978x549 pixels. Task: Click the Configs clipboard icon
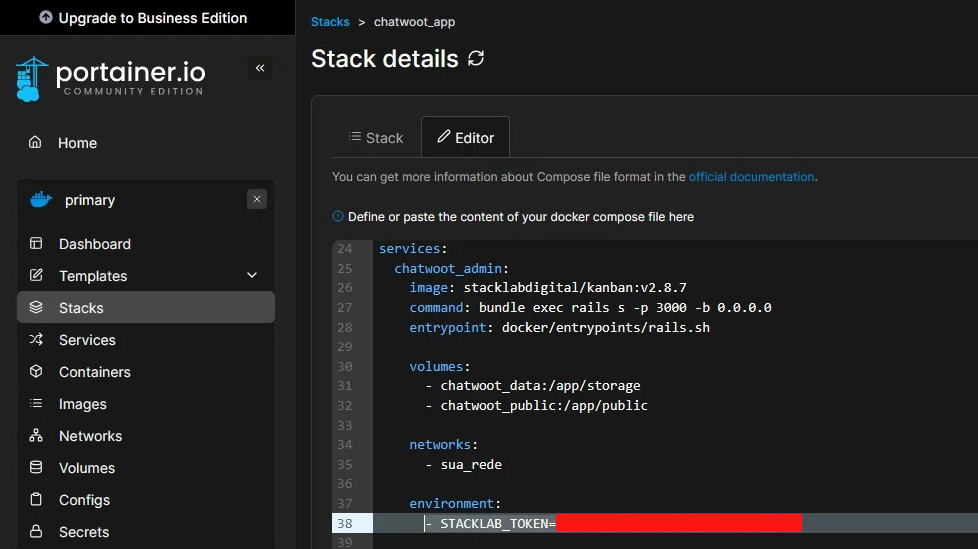pos(36,500)
